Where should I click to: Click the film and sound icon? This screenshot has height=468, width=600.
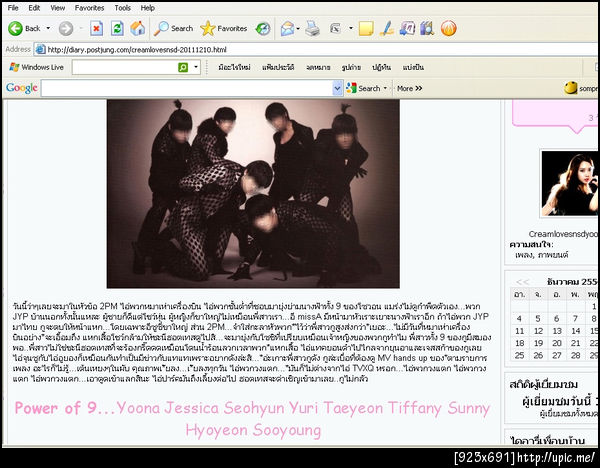(427, 28)
